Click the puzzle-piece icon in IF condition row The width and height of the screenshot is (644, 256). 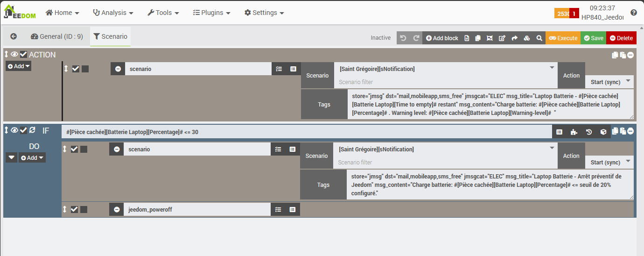coord(574,132)
